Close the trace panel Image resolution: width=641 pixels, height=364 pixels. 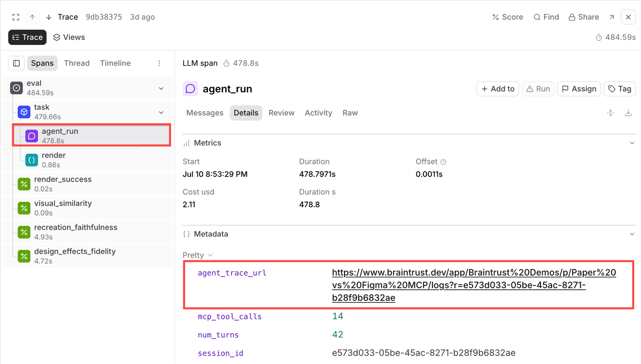pyautogui.click(x=628, y=17)
